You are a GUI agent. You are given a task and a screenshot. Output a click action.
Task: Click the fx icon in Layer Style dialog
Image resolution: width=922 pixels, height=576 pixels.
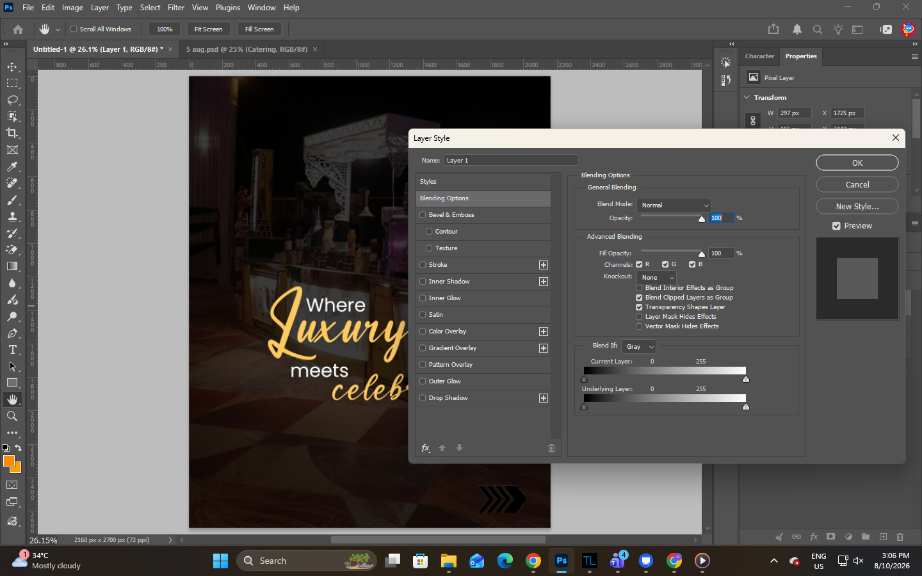pyautogui.click(x=426, y=448)
